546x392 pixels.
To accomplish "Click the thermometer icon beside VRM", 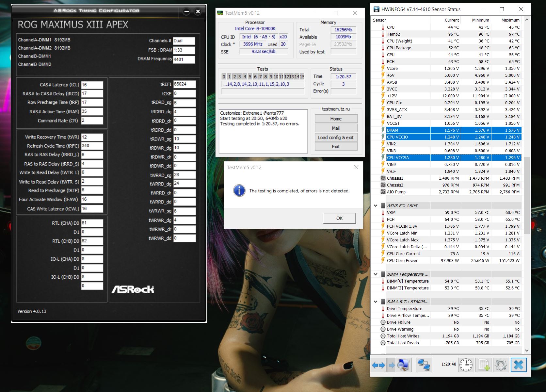I will coord(383,213).
